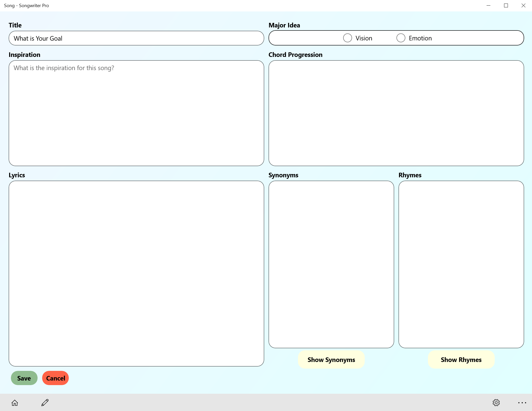Close the Songwriter Pro window

pyautogui.click(x=523, y=6)
